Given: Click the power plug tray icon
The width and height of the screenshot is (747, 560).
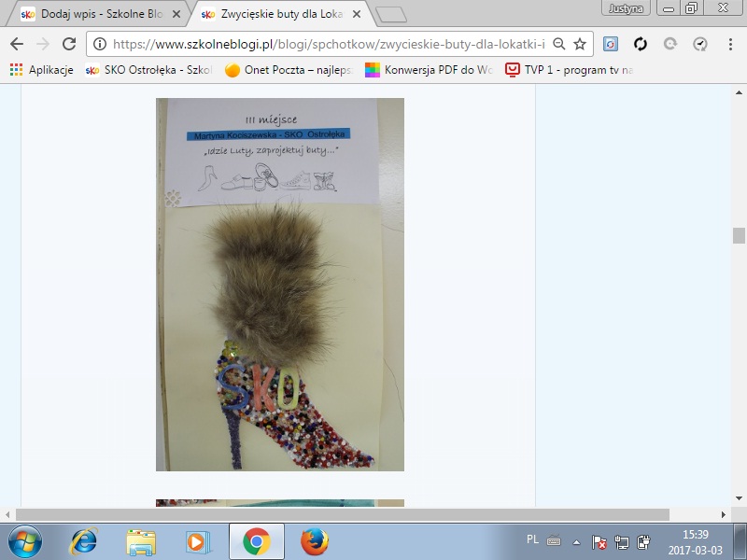Looking at the screenshot, I should pos(643,542).
